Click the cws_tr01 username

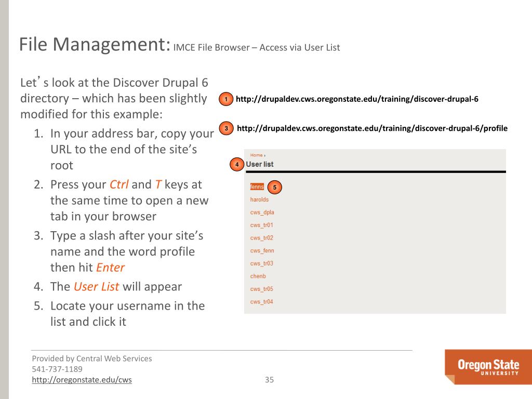click(262, 225)
